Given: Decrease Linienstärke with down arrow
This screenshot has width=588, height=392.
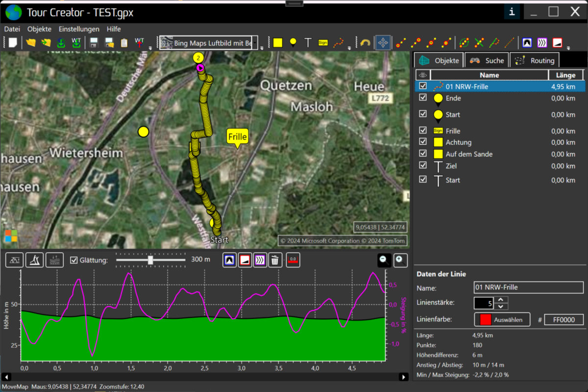Looking at the screenshot, I should click(x=500, y=307).
